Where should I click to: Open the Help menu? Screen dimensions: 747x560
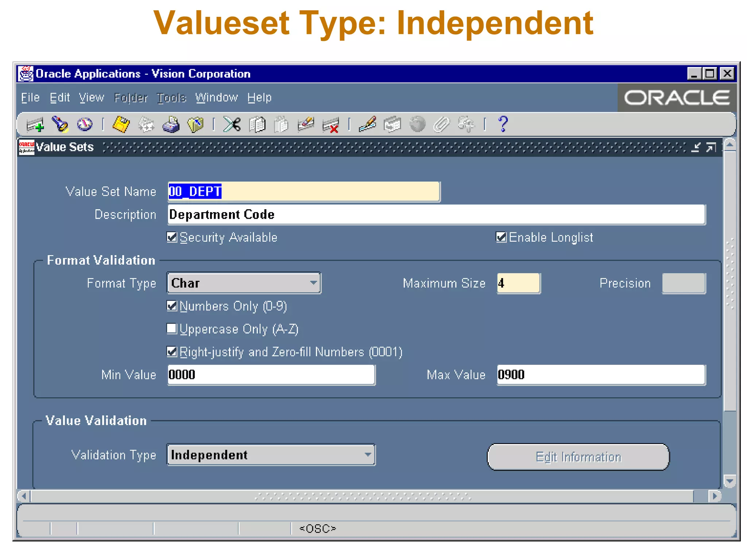tap(259, 98)
